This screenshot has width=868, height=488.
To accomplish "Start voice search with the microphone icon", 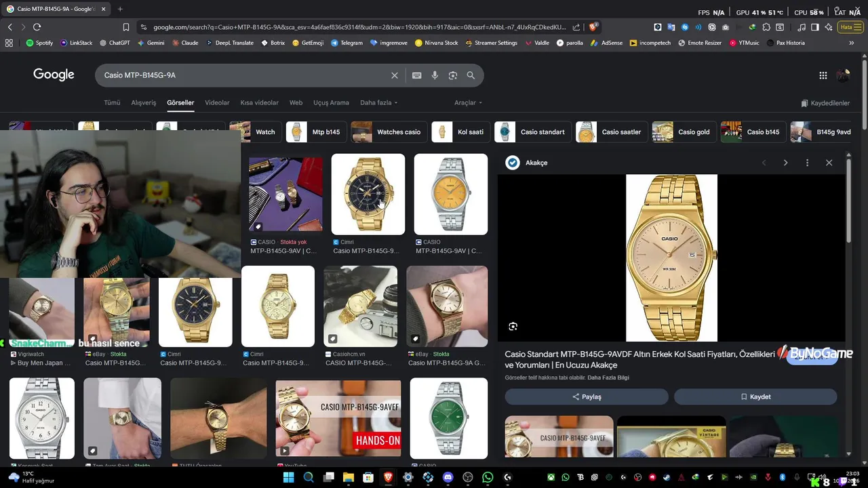I will click(435, 75).
